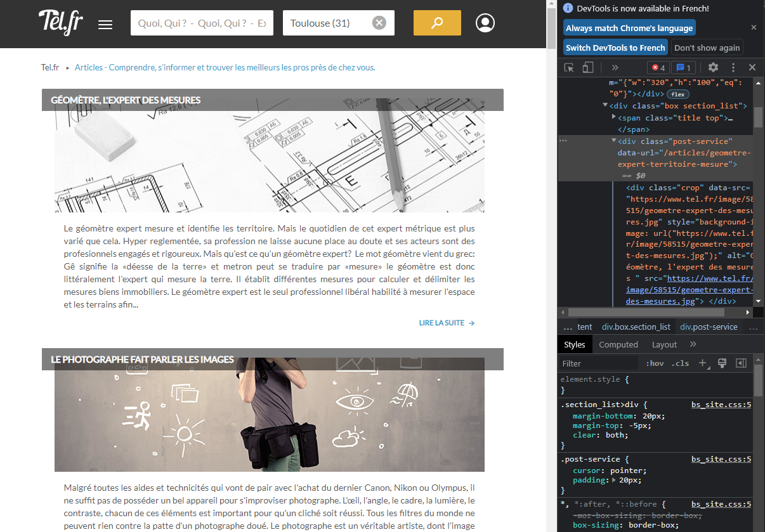This screenshot has width=765, height=532.
Task: Switch to the Layout tab
Action: coord(664,344)
